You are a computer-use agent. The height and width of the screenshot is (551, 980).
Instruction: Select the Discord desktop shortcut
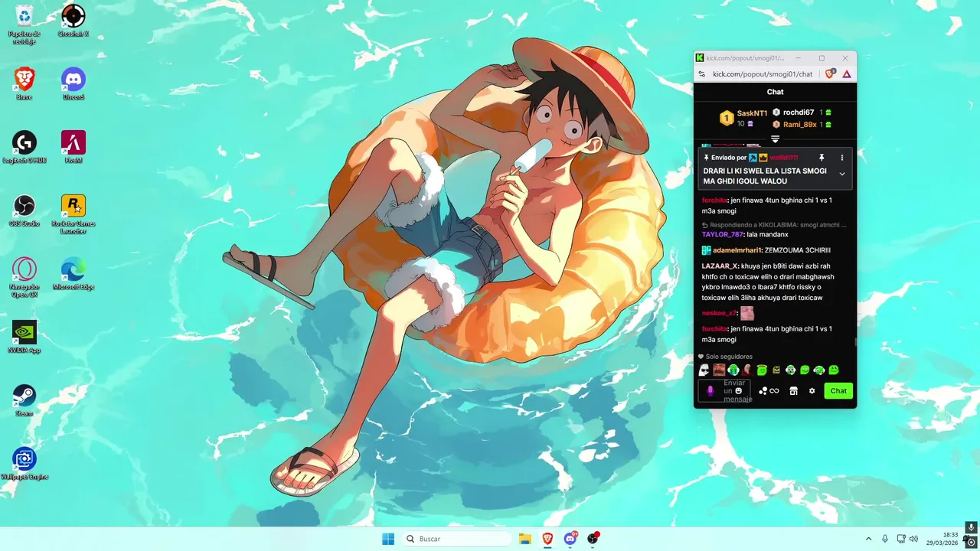click(x=73, y=84)
